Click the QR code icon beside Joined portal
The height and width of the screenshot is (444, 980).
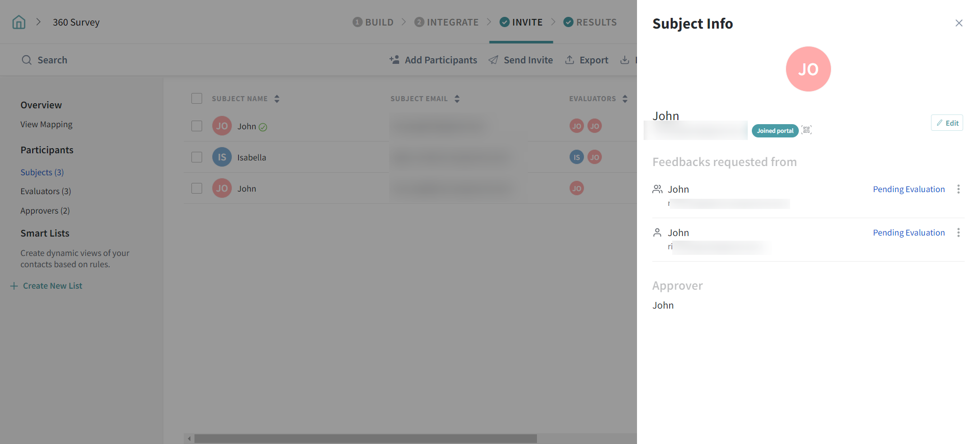[806, 130]
